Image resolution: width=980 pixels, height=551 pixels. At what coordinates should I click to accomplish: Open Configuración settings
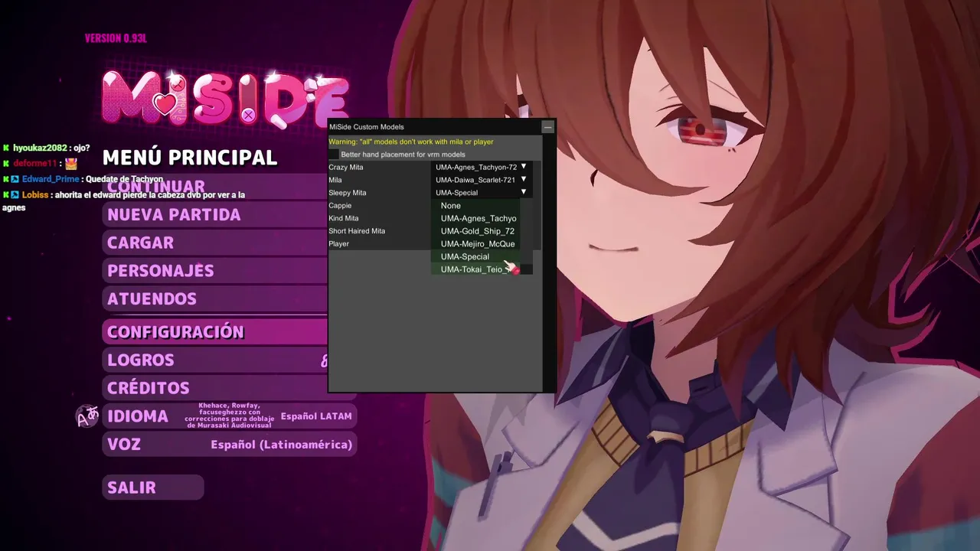tap(214, 332)
